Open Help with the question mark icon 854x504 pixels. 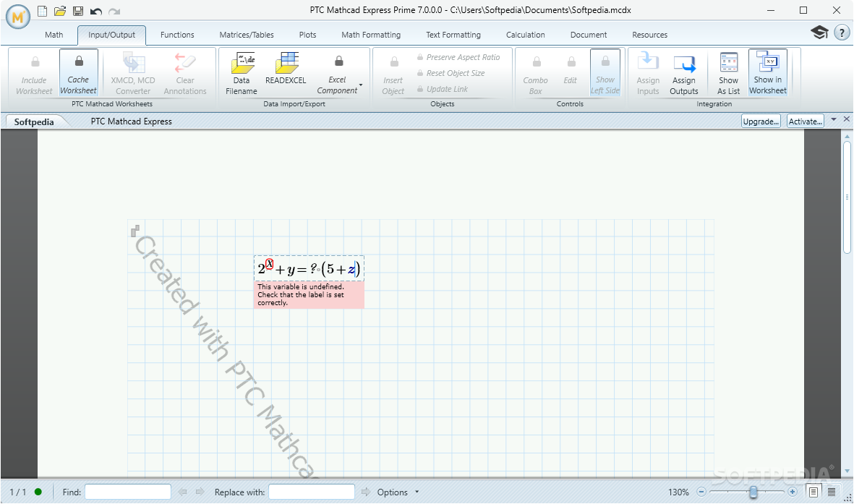[842, 33]
